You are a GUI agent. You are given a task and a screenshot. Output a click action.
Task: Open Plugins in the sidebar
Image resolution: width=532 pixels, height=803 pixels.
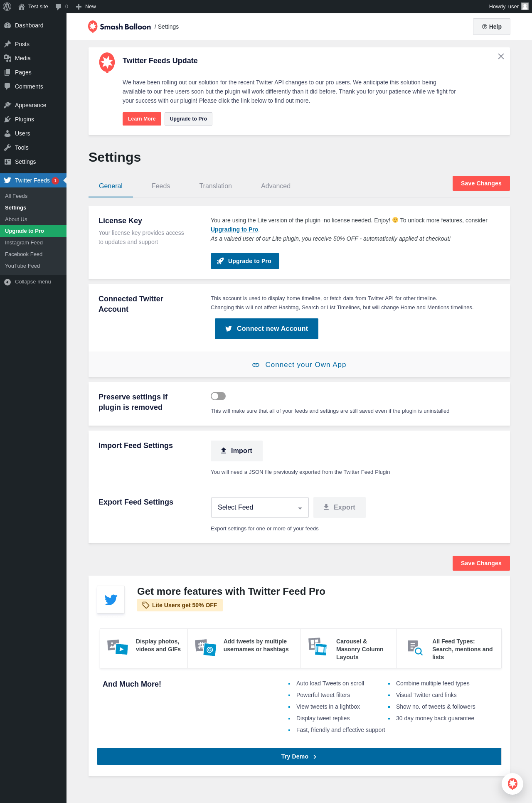[x=33, y=119]
